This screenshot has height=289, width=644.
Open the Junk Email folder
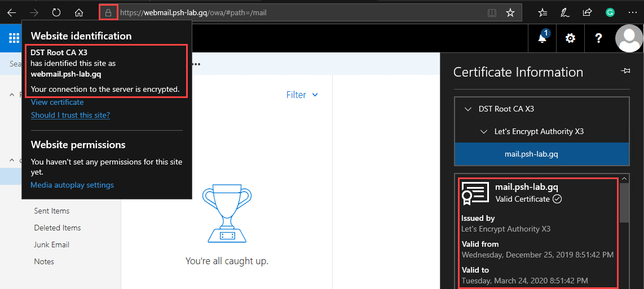(53, 244)
